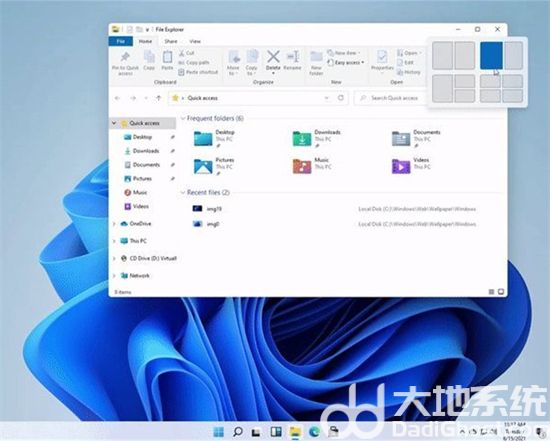This screenshot has height=441, width=550.
Task: Open Widgets from the taskbar
Action: pyautogui.click(x=276, y=432)
